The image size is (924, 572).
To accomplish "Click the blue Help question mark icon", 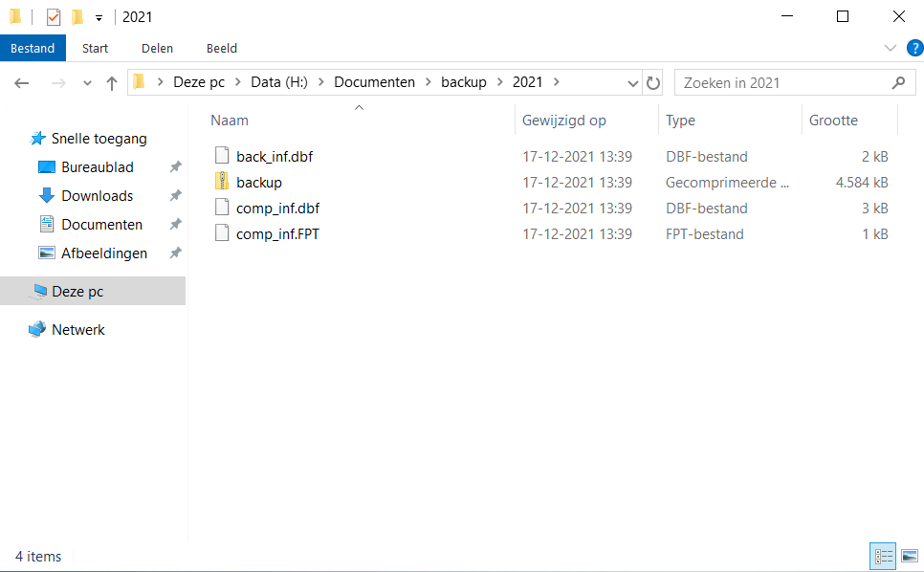I will (x=913, y=48).
